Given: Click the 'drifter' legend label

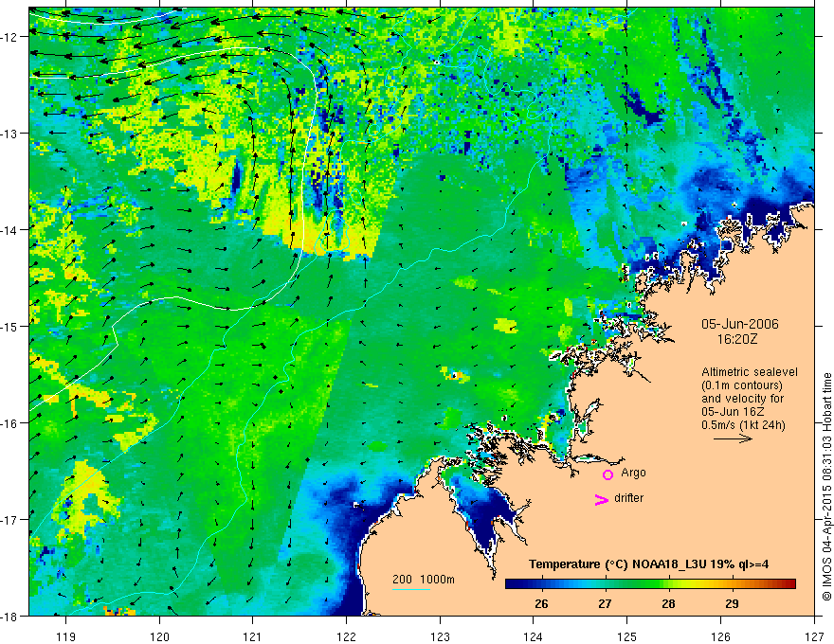Looking at the screenshot, I should (628, 498).
